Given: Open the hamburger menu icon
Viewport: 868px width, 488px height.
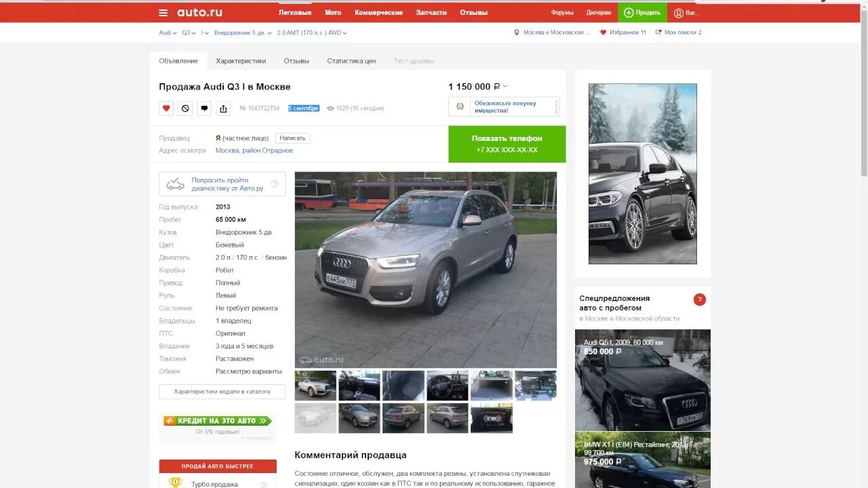Looking at the screenshot, I should click(163, 12).
